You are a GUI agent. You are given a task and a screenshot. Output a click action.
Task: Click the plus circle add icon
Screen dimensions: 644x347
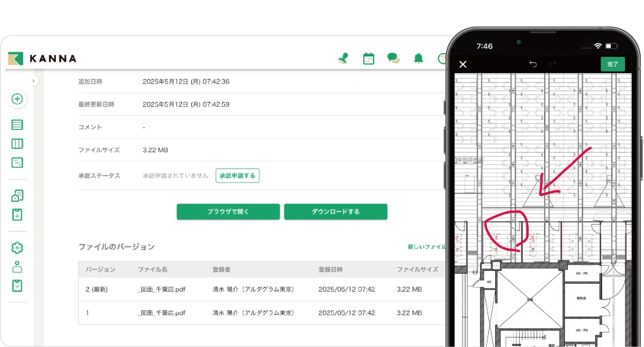coord(17,99)
